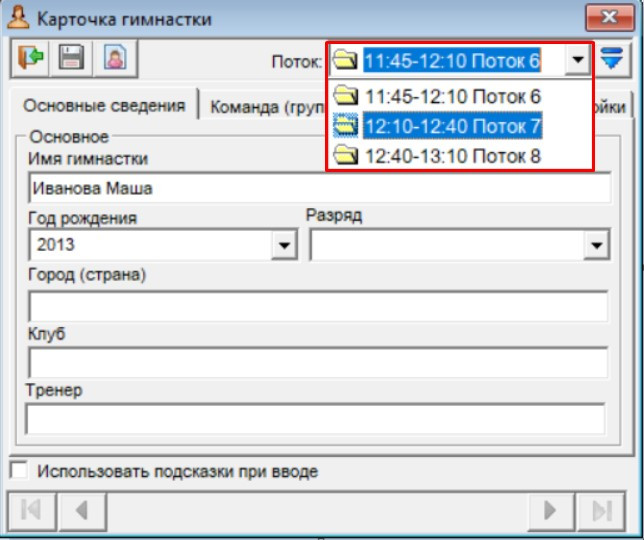The height and width of the screenshot is (540, 644).
Task: Switch to Основные сведения tab
Action: [104, 106]
